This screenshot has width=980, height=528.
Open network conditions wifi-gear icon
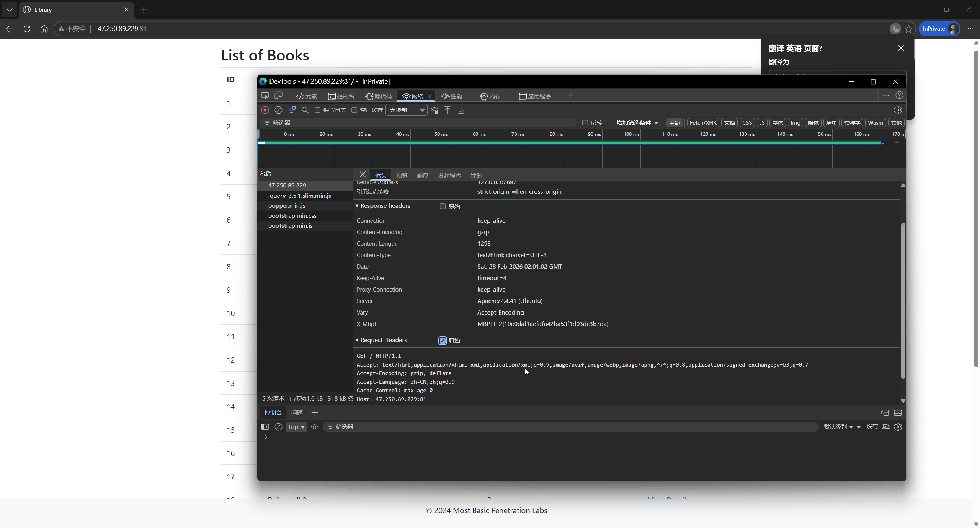coord(434,110)
